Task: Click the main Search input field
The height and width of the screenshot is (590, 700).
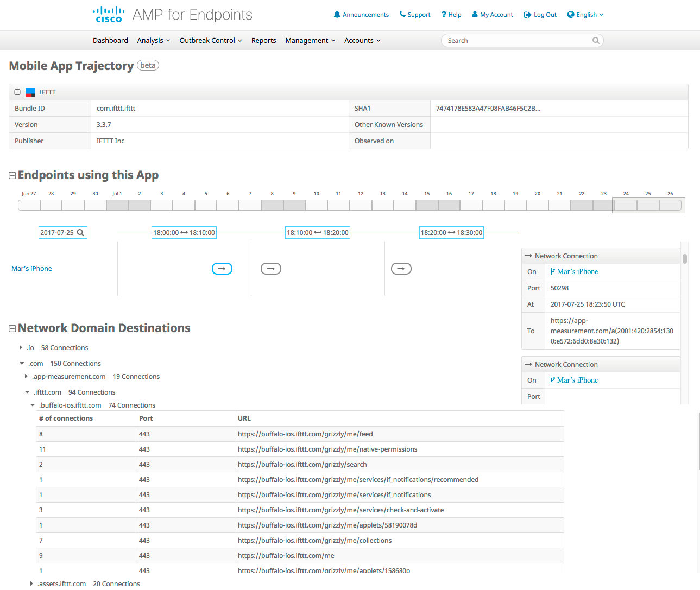Action: pos(516,41)
